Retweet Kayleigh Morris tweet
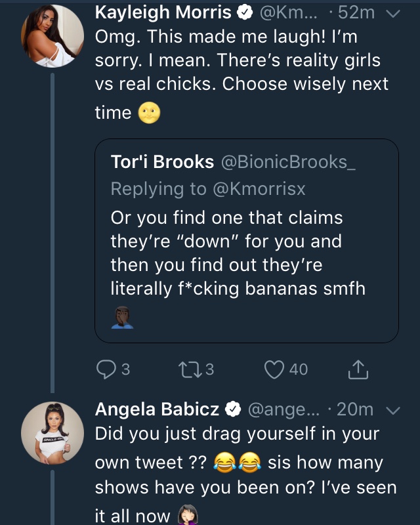 coord(190,369)
